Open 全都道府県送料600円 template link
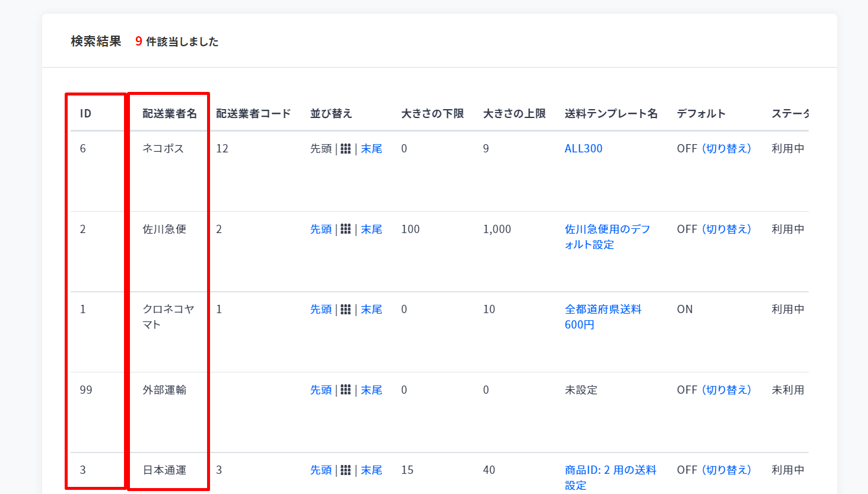868x494 pixels. [603, 317]
